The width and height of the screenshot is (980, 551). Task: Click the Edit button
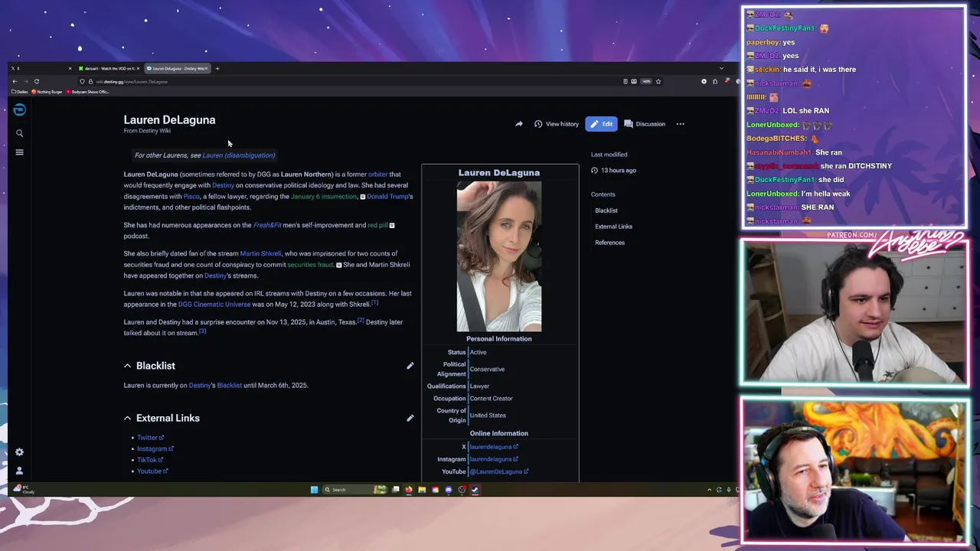pyautogui.click(x=601, y=124)
